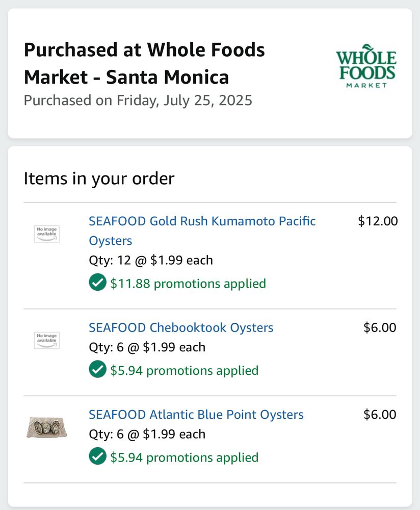
Task: View Atlantic Blue Point $5.94 promotions applied
Action: tap(185, 457)
